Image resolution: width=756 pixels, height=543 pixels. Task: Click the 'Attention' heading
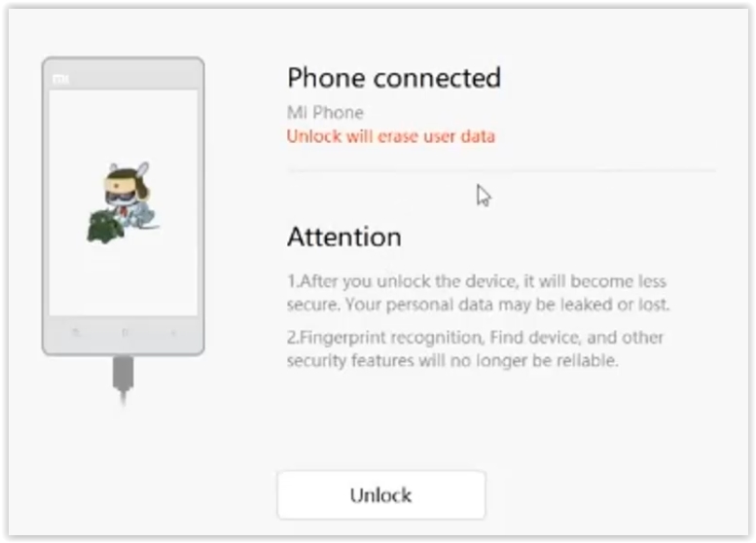(x=344, y=236)
